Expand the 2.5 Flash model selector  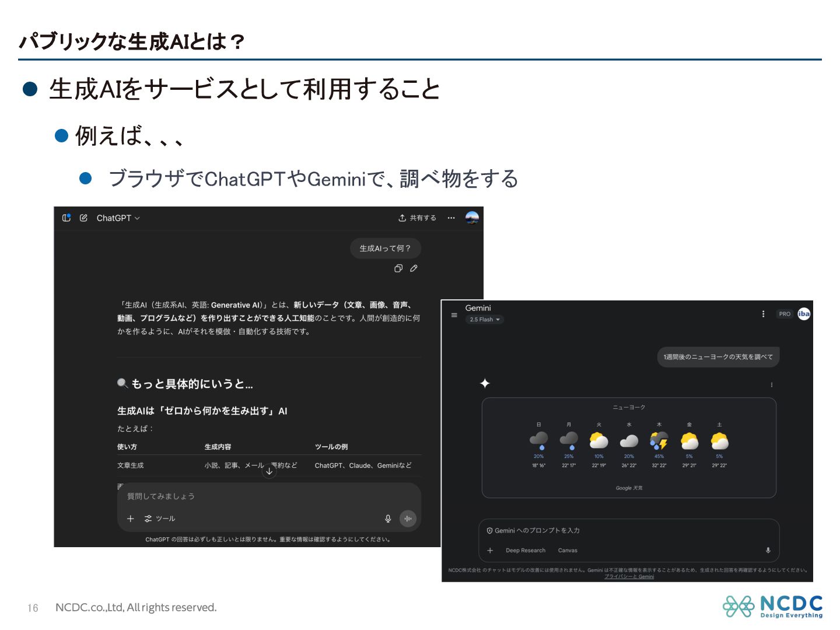tap(485, 320)
